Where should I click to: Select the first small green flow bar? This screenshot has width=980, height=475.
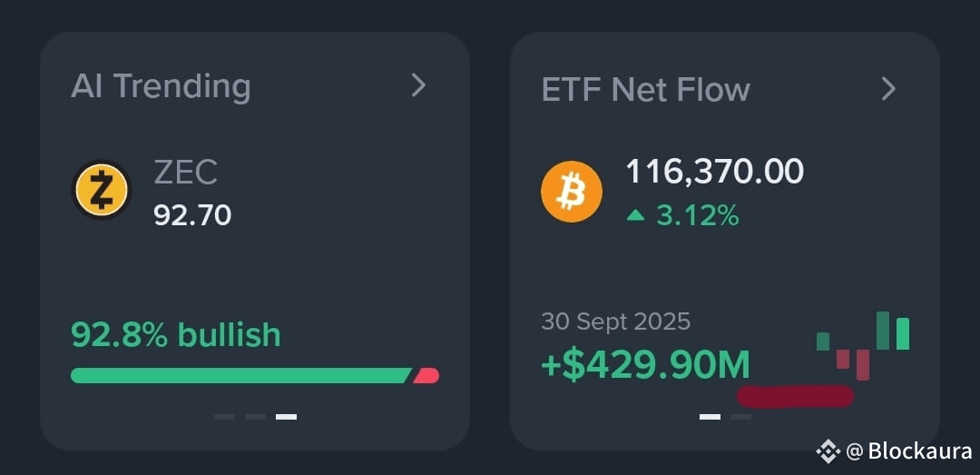coord(823,341)
